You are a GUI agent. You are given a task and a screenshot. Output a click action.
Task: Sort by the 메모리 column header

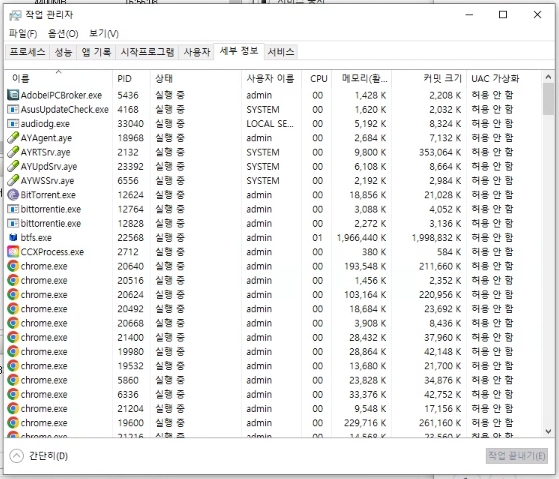(361, 78)
